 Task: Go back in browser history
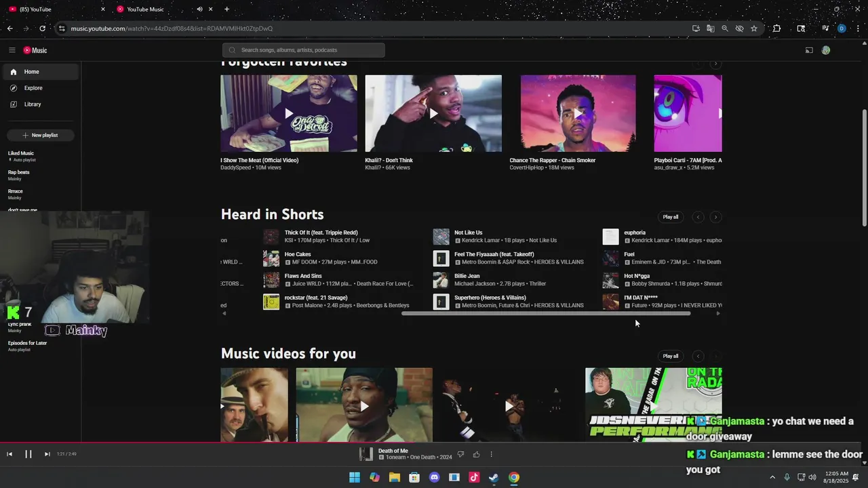(9, 28)
